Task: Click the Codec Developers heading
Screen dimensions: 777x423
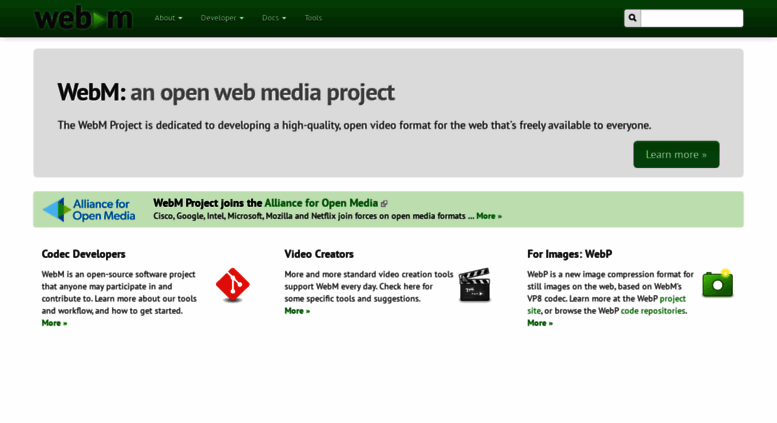Action: (x=83, y=254)
